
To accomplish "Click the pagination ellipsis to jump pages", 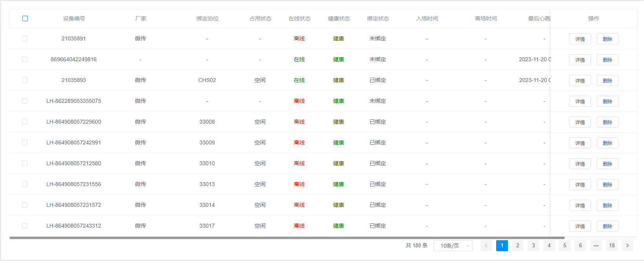I will 596,246.
